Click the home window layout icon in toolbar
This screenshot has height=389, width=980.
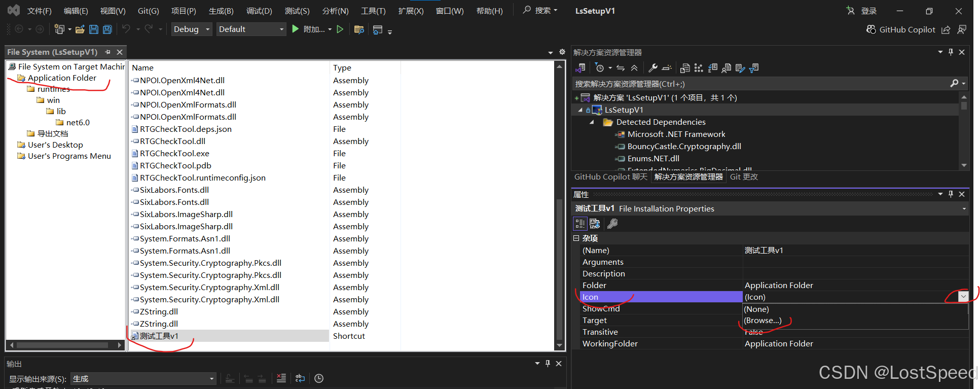point(378,30)
